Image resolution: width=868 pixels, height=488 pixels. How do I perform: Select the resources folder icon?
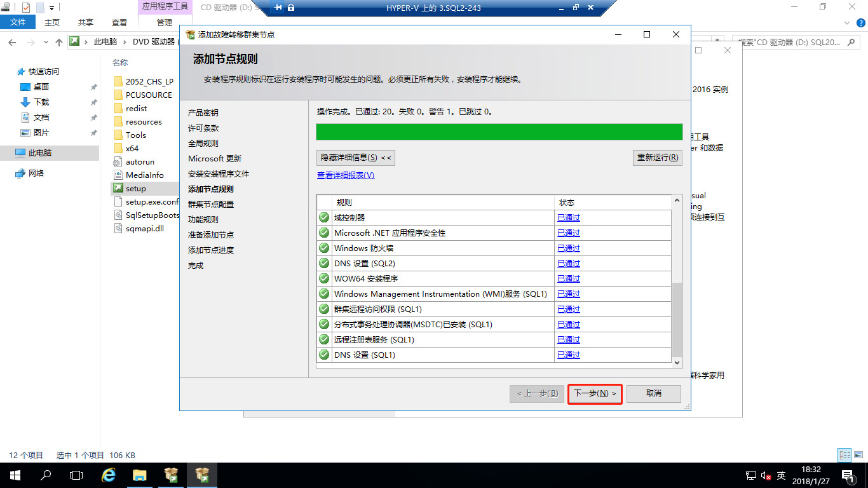118,121
